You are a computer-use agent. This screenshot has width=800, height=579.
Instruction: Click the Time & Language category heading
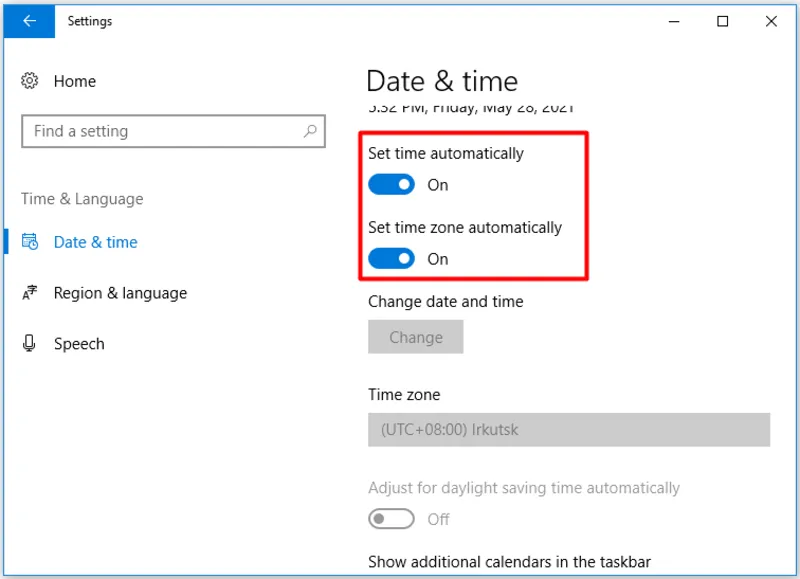point(82,198)
